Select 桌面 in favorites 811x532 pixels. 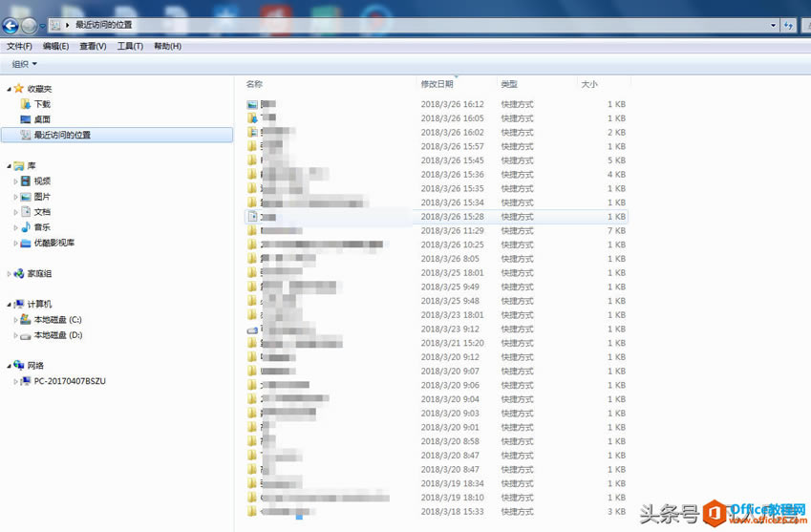tap(42, 119)
